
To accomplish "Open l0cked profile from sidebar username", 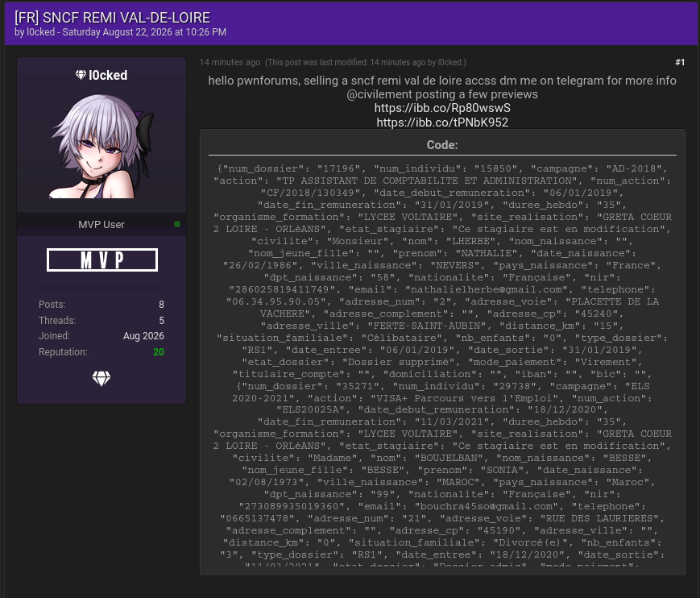I will point(108,75).
